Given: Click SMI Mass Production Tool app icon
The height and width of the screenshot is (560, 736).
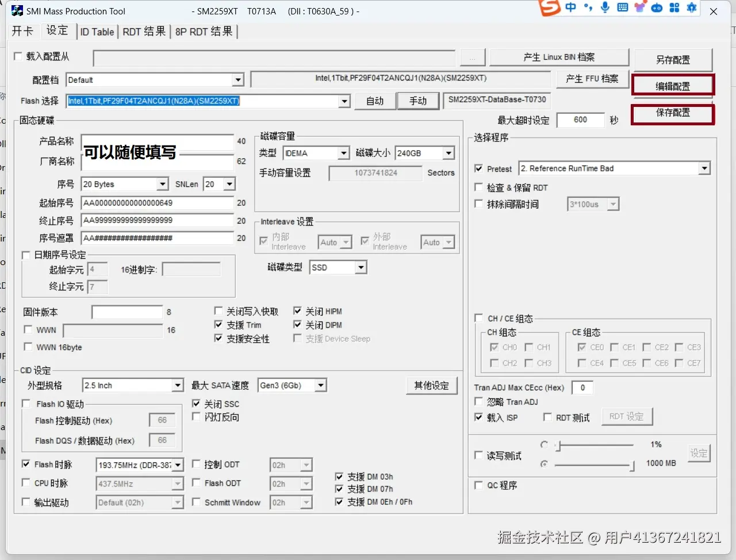Looking at the screenshot, I should tap(17, 11).
